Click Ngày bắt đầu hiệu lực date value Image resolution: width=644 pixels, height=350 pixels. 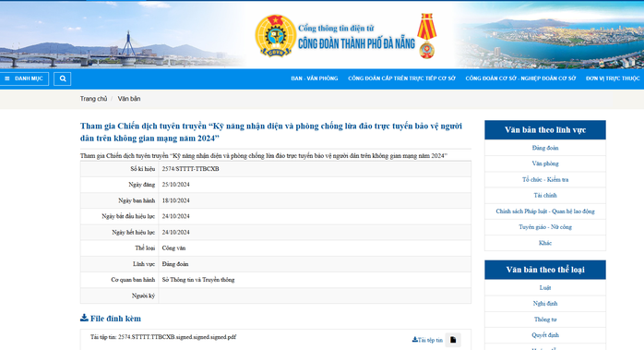point(176,216)
